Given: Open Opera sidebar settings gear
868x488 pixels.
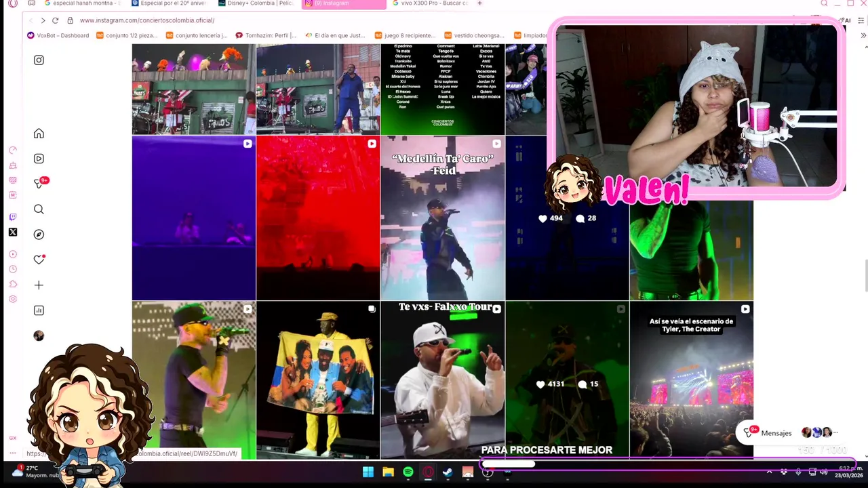Looking at the screenshot, I should point(13,299).
